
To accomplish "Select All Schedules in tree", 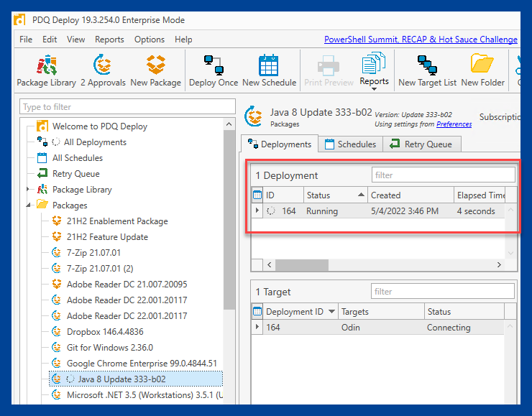I will 78,158.
